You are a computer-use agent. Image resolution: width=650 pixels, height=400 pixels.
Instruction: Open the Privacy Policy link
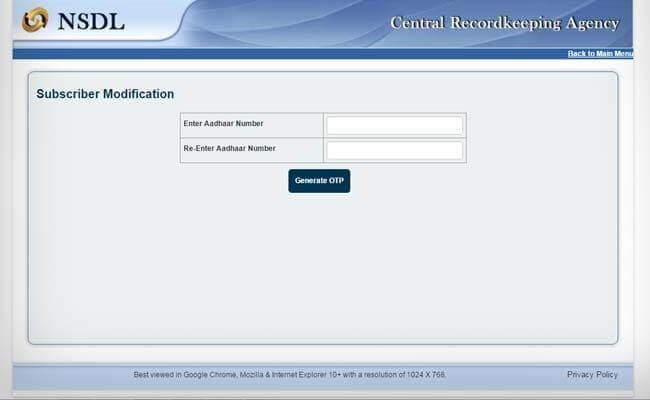point(592,375)
